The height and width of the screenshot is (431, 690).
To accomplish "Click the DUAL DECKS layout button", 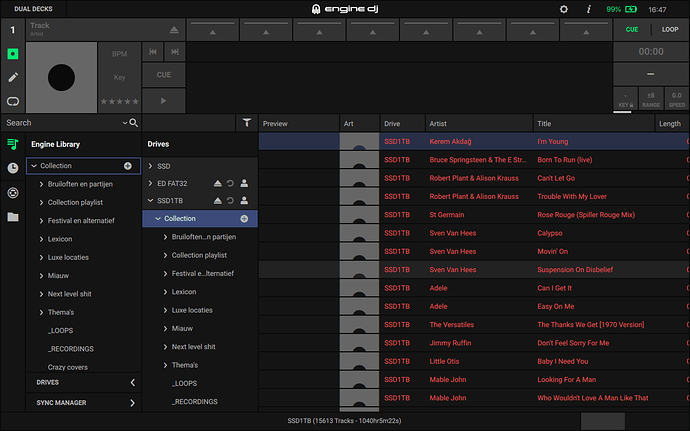I will tap(33, 9).
